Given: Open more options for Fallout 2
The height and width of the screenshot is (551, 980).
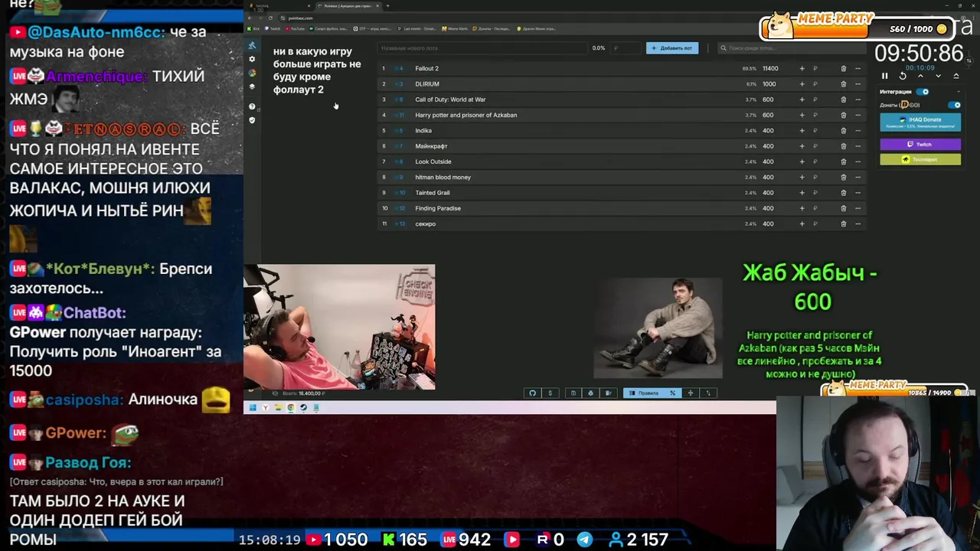Looking at the screenshot, I should coord(857,69).
